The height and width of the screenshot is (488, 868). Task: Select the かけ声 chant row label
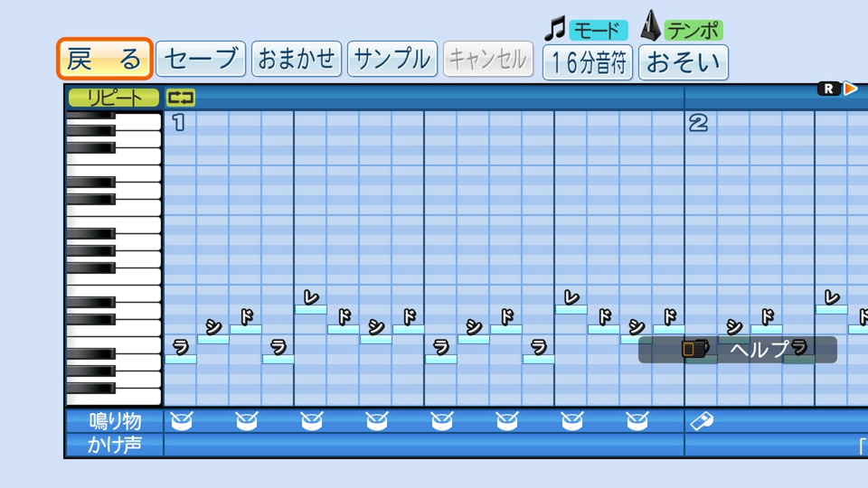115,445
